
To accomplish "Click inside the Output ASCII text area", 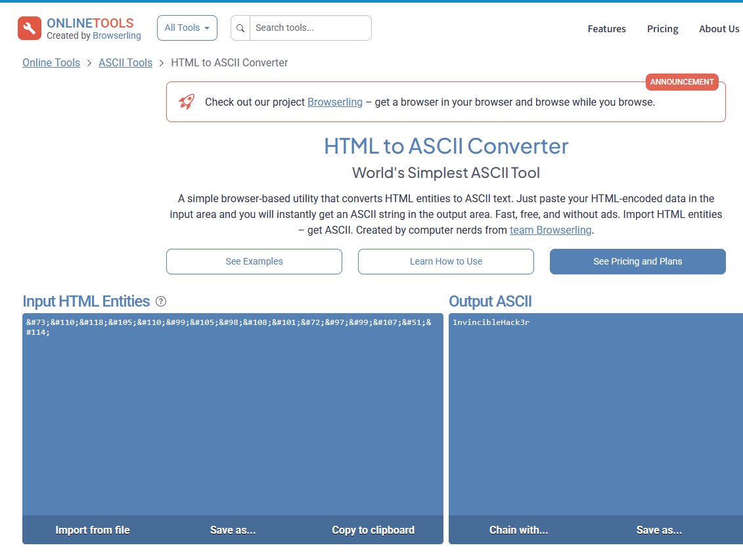I will click(596, 414).
